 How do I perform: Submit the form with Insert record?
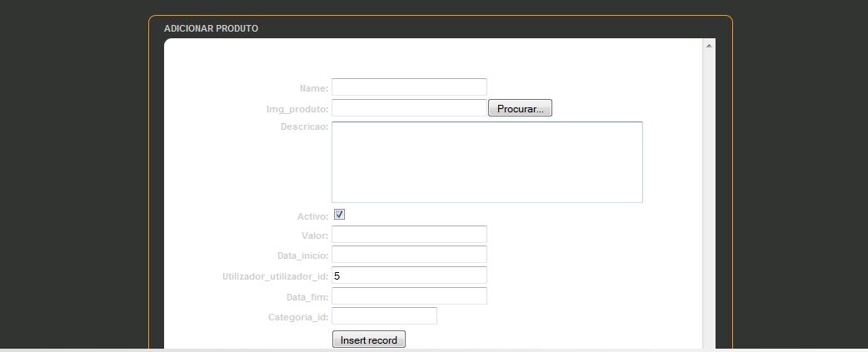coord(369,340)
